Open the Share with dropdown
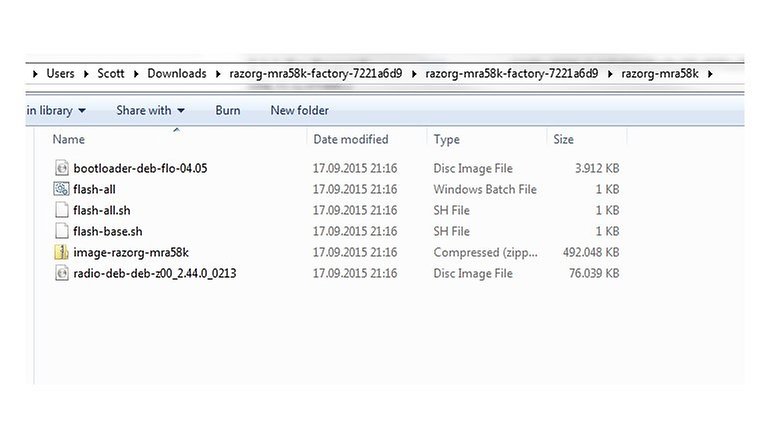782x440 pixels. click(x=150, y=110)
